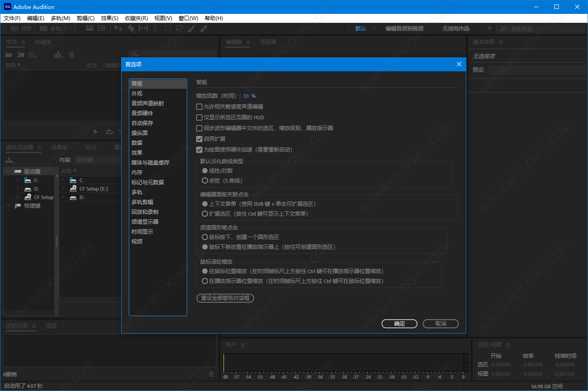588x391 pixels.
Task: Select 鼠标下移放置在播放指示器上 radio
Action: (205, 247)
